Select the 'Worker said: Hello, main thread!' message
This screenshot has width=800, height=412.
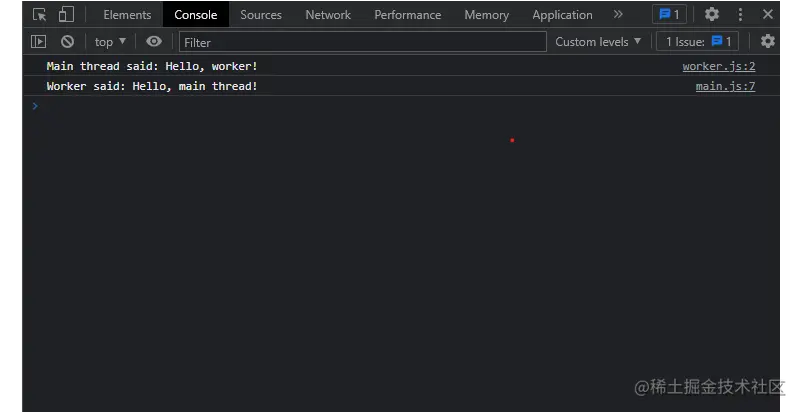click(152, 86)
